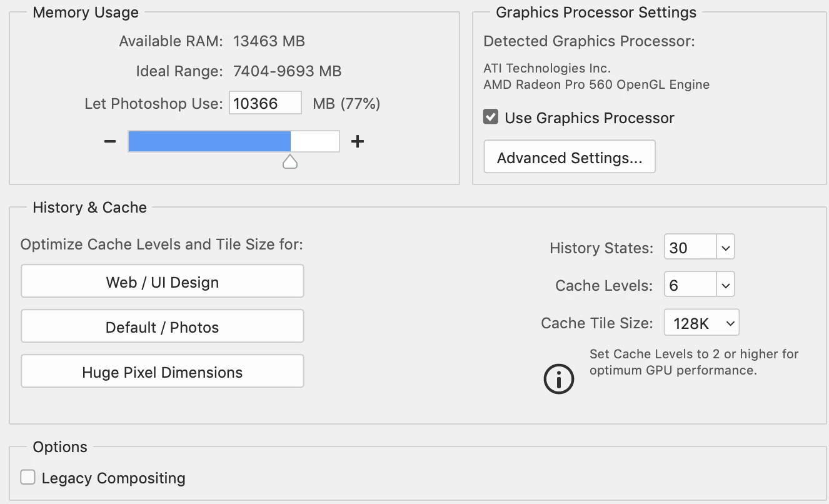Disable the Use Graphics Processor checkbox
Viewport: 829px width, 504px height.
coord(491,117)
